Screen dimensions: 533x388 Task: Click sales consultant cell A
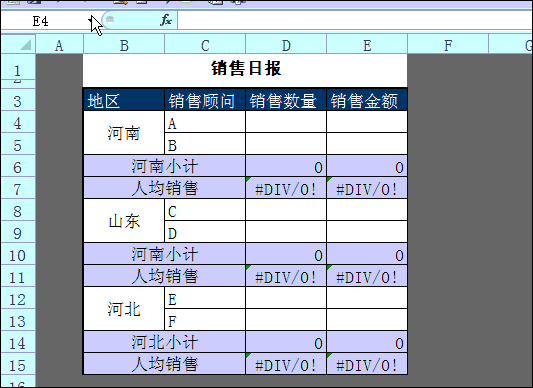[205, 122]
